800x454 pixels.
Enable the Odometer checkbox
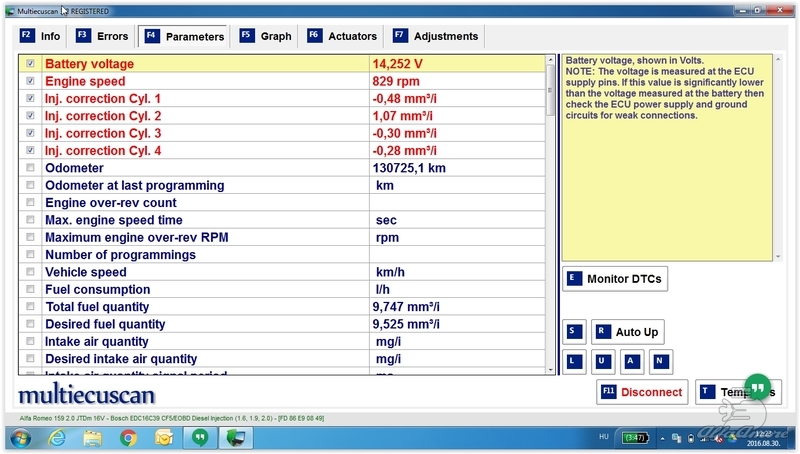[x=30, y=168]
